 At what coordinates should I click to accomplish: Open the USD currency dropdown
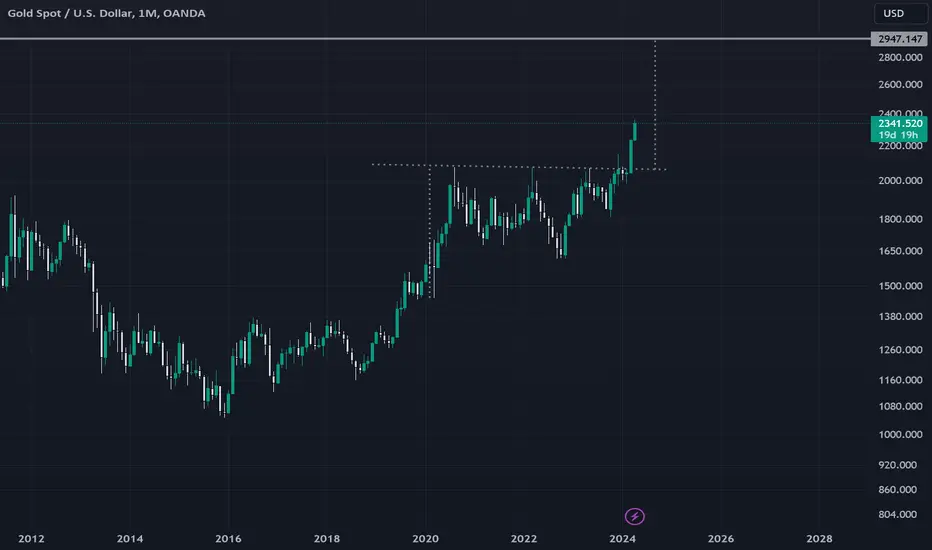(x=900, y=13)
